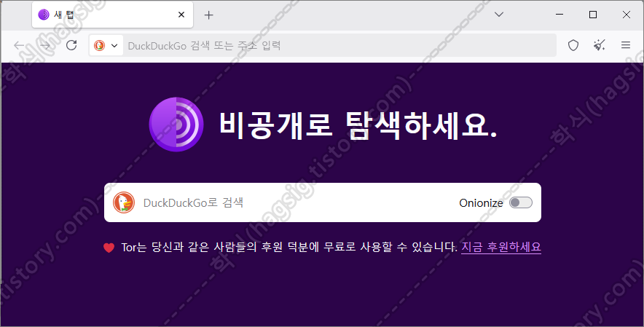644x327 pixels.
Task: Expand the list all tabs chevron
Action: pos(499,15)
